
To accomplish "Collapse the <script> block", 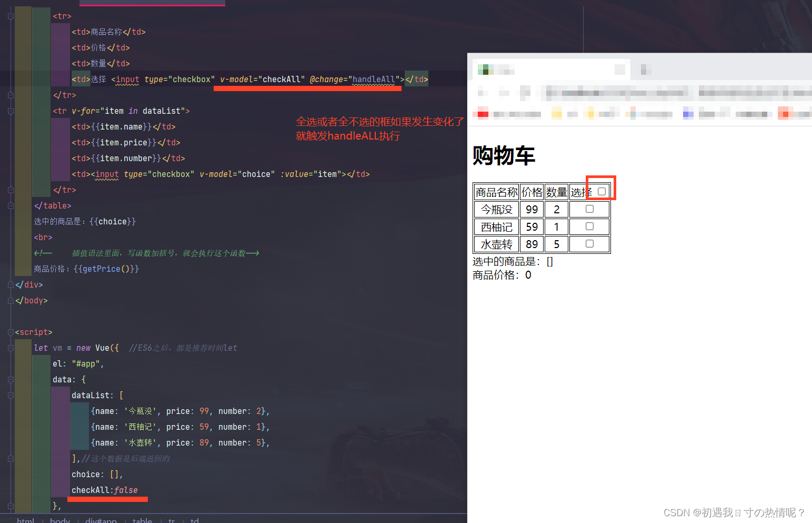I will (x=11, y=332).
